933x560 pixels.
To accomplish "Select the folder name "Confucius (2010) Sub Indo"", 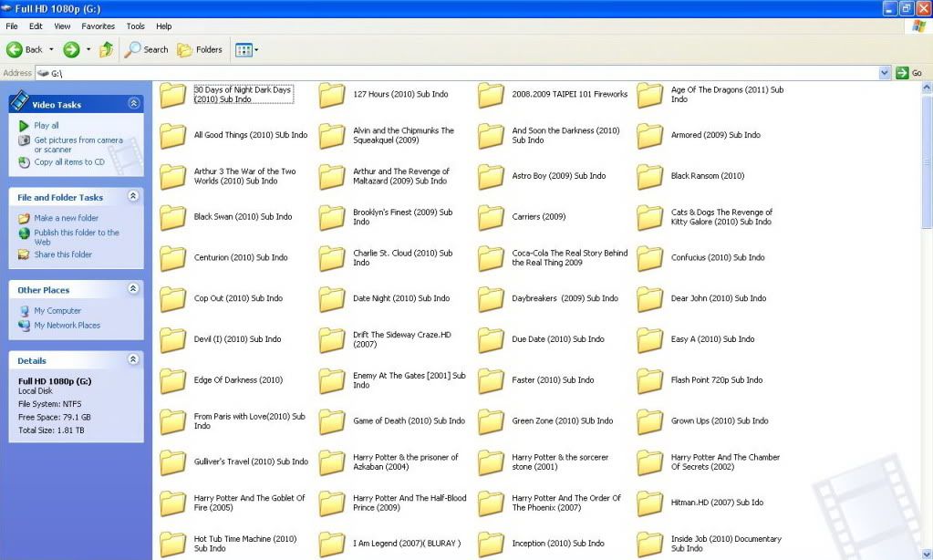I will (x=718, y=258).
